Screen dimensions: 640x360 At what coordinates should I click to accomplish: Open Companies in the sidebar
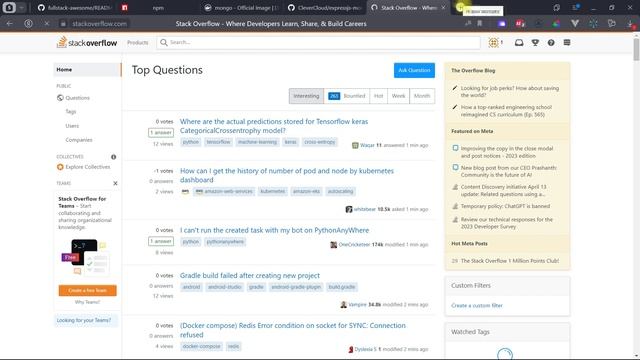[x=79, y=140]
